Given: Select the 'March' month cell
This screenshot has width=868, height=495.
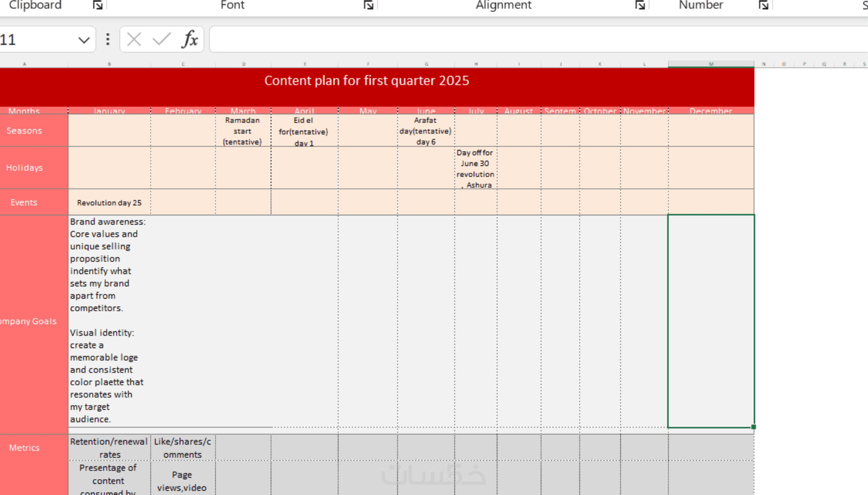Looking at the screenshot, I should pos(243,111).
